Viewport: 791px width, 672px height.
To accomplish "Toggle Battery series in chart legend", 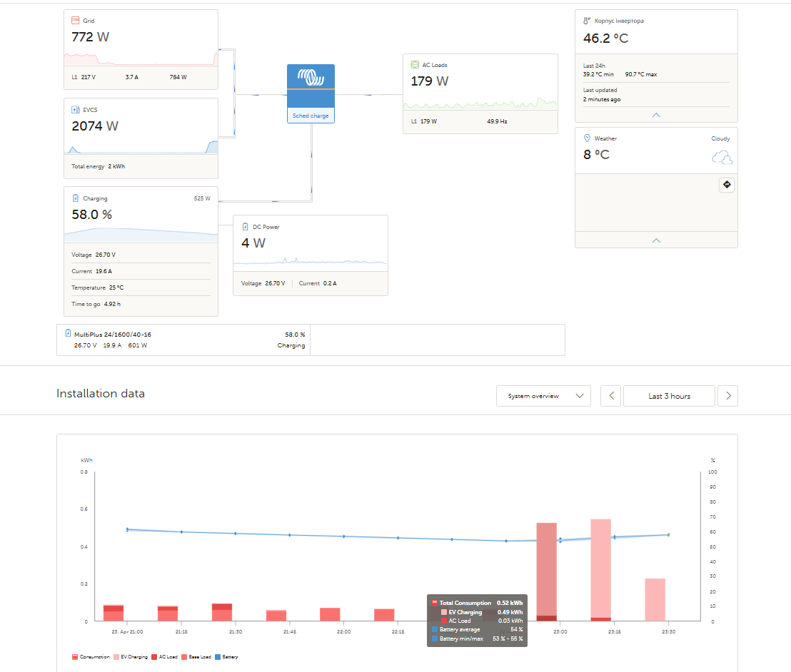I will [229, 656].
